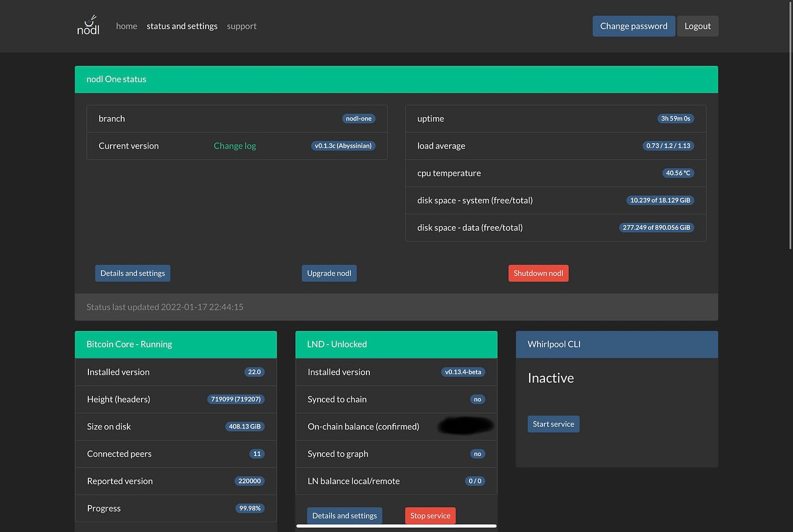Click the Status last updated timestamp

point(165,307)
